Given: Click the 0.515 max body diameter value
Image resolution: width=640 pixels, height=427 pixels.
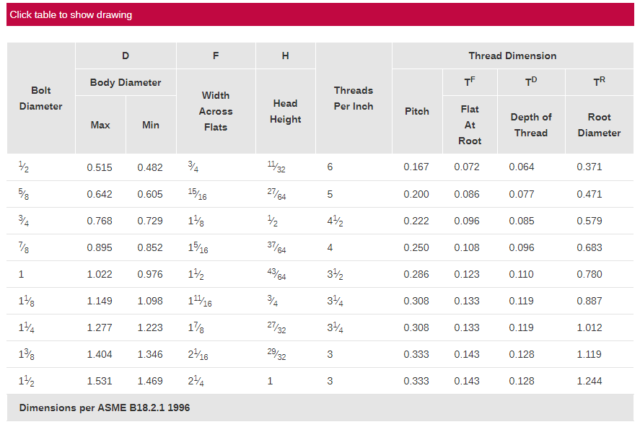Looking at the screenshot, I should coord(100,167).
